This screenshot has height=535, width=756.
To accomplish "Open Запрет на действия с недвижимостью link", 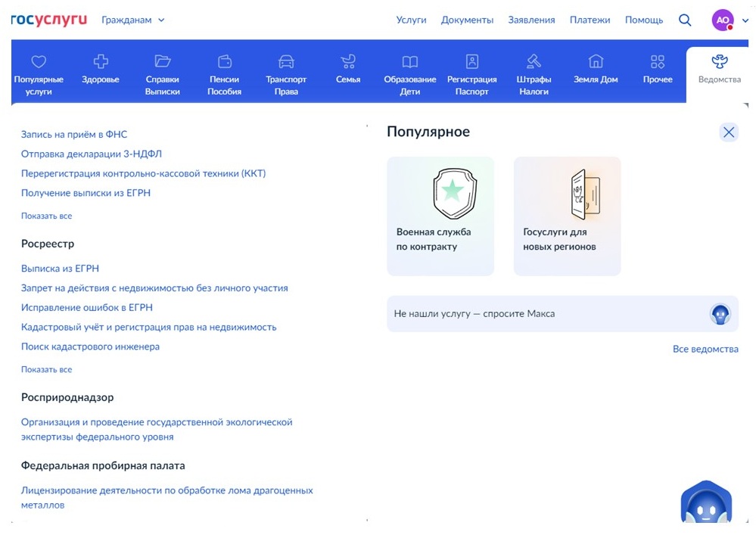I will click(154, 288).
